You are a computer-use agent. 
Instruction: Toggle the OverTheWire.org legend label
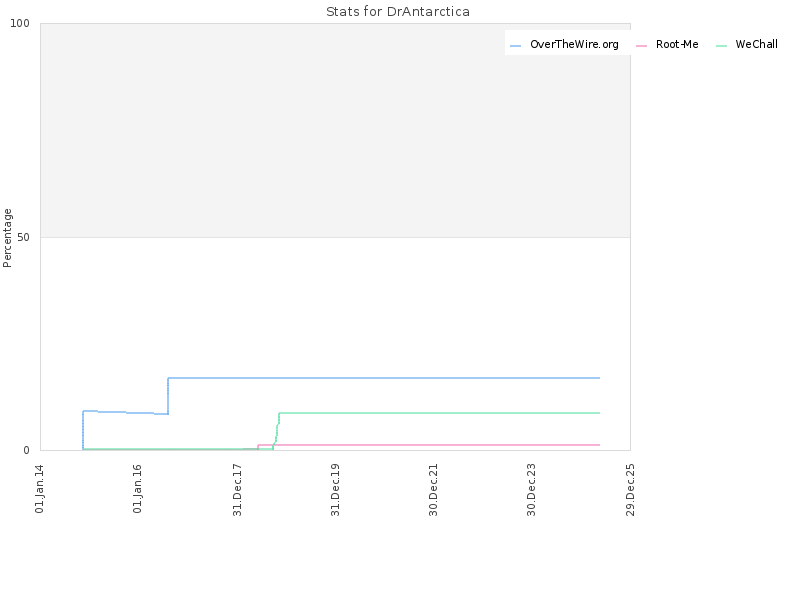coord(574,44)
